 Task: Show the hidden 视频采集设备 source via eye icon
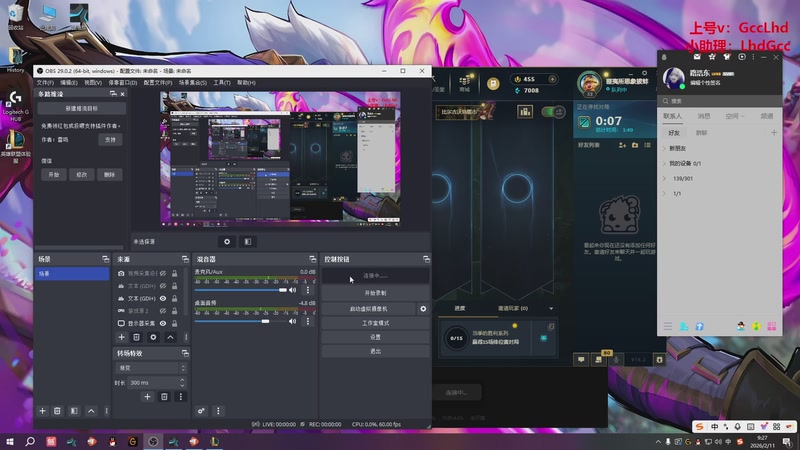coord(163,273)
